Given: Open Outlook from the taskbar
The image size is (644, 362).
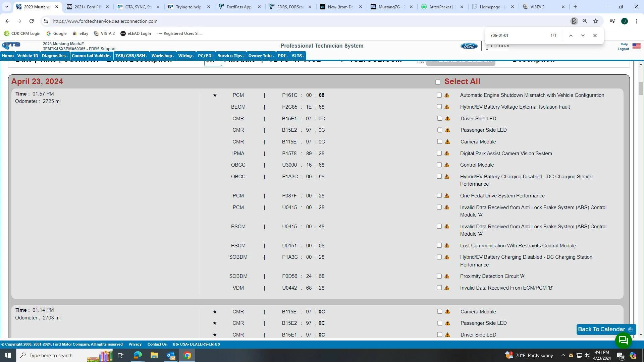Looking at the screenshot, I should click(x=171, y=355).
